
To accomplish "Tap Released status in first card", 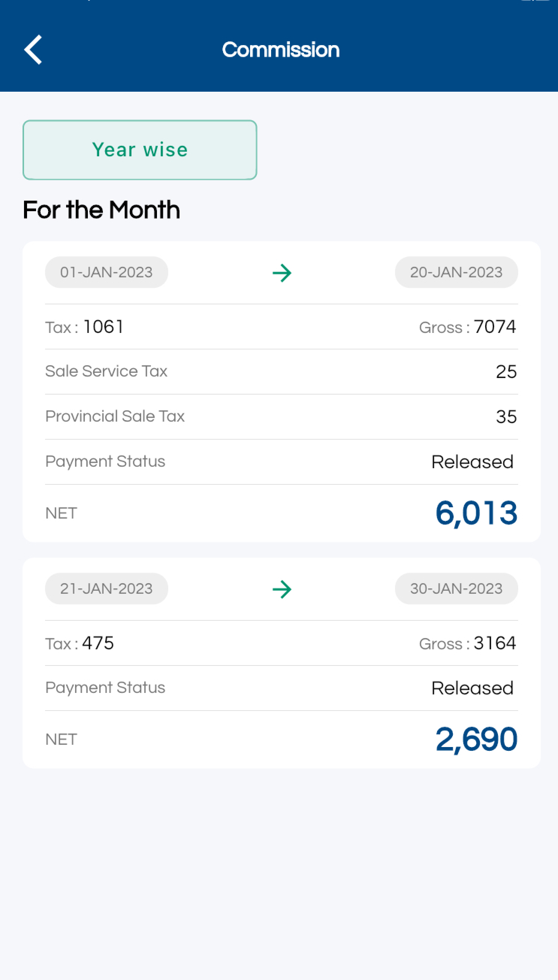I will [x=472, y=461].
